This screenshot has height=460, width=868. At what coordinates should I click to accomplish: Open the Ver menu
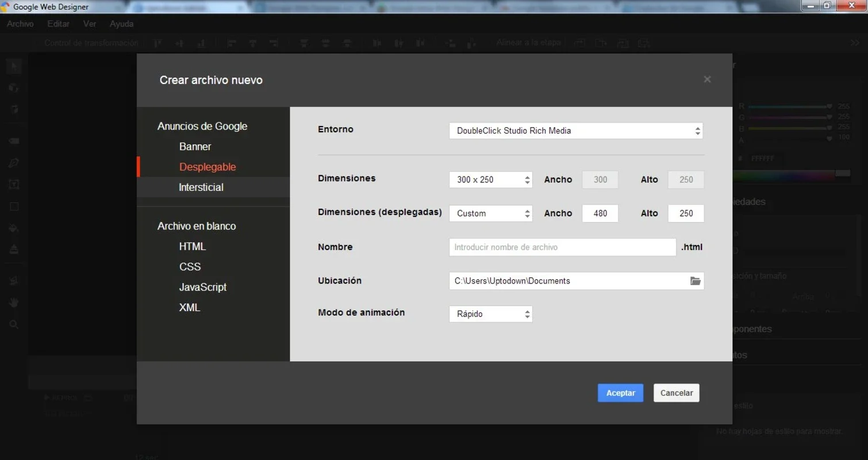89,24
